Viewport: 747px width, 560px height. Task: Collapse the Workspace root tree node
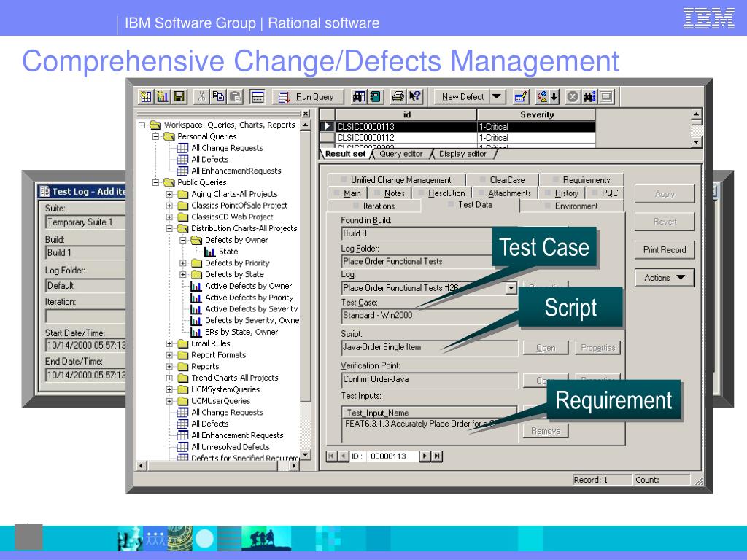pos(142,125)
